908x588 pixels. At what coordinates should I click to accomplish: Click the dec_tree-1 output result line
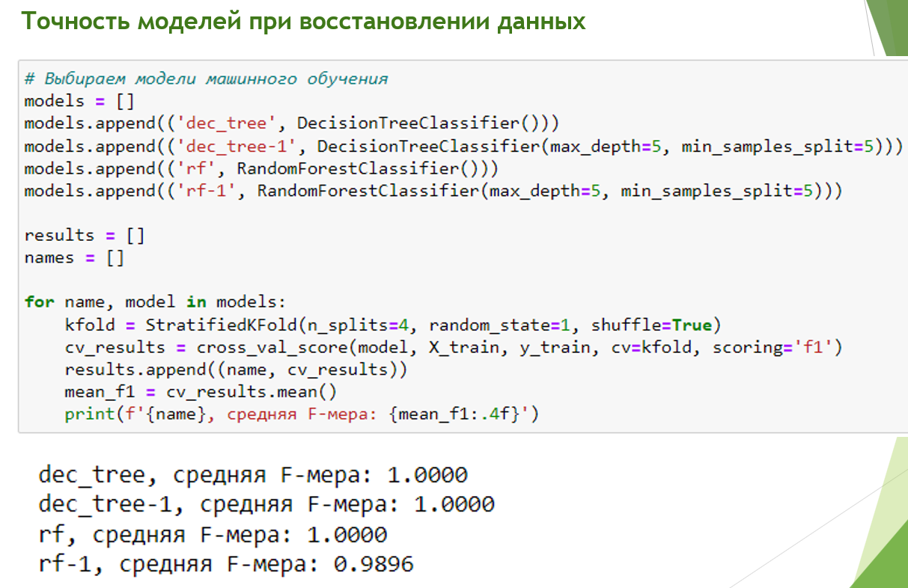266,504
